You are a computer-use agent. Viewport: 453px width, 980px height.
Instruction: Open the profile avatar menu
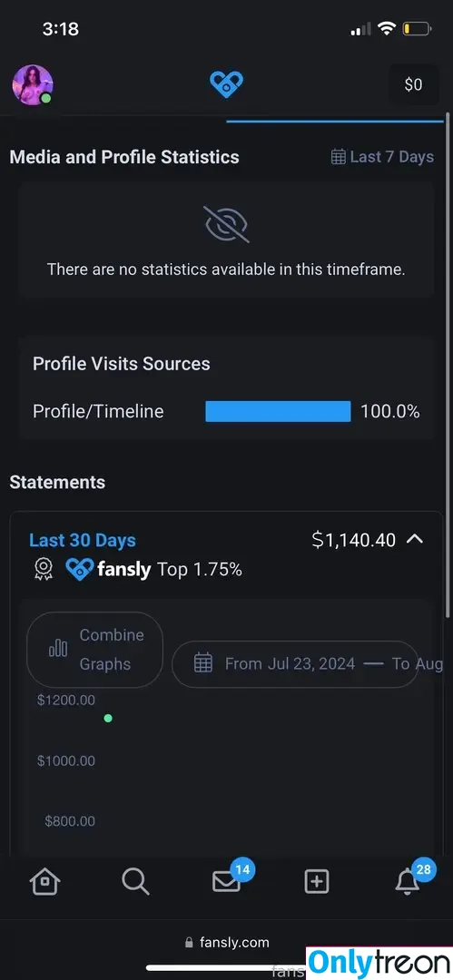(x=33, y=85)
